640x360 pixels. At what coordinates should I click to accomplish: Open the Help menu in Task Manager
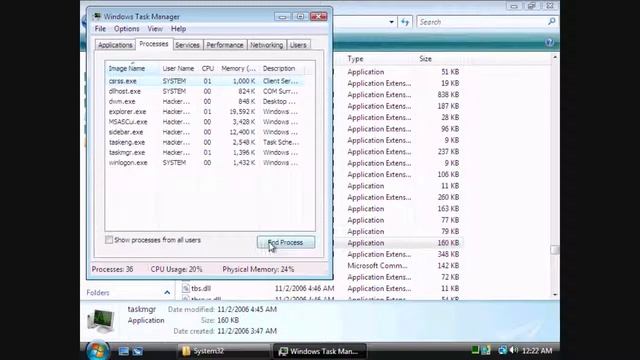[178, 29]
